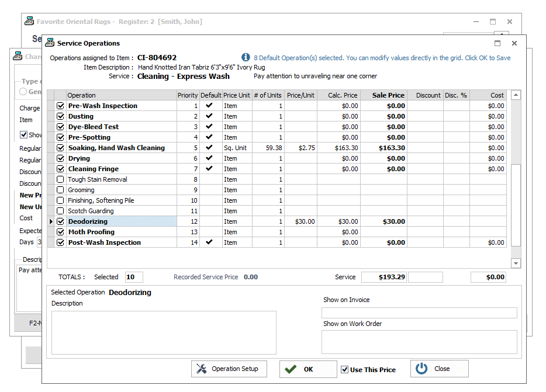Click OK to save operations

coord(308,369)
